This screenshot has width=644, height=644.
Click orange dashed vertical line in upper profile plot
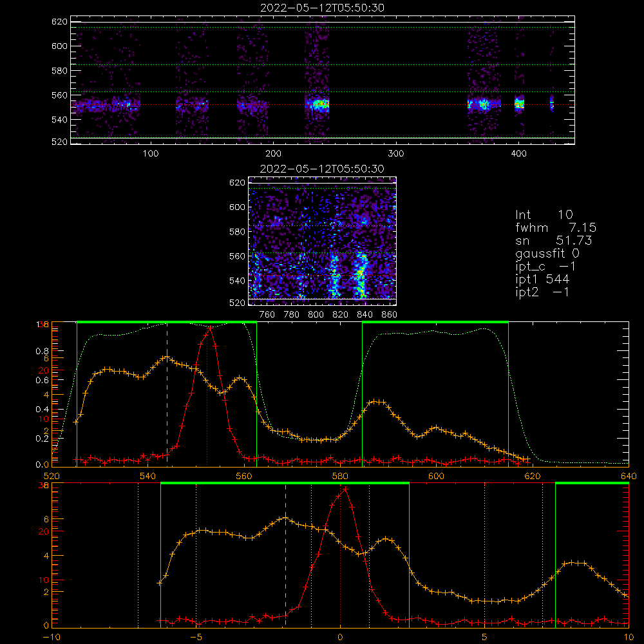click(167, 394)
